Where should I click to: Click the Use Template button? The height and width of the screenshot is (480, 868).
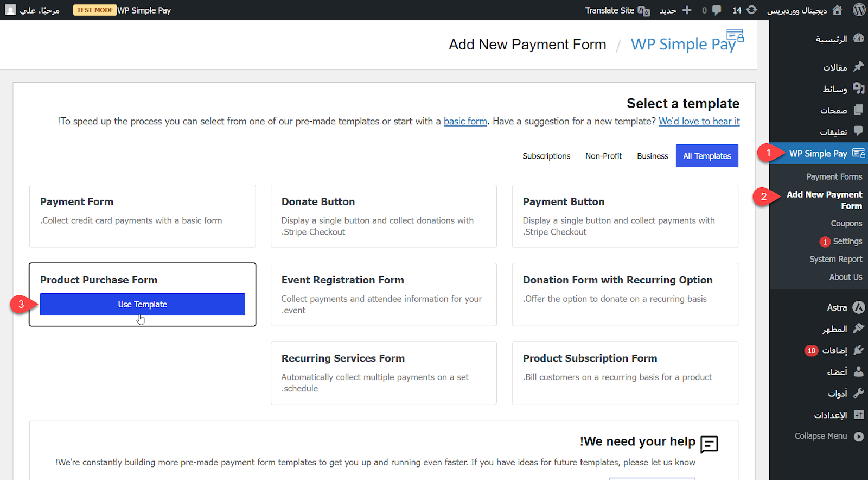143,305
